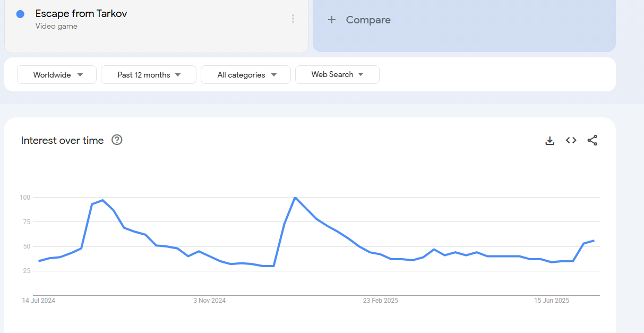Screen dimensions: 644x333
Task: Click the 14 Jul 2024 axis label
Action: pos(39,301)
